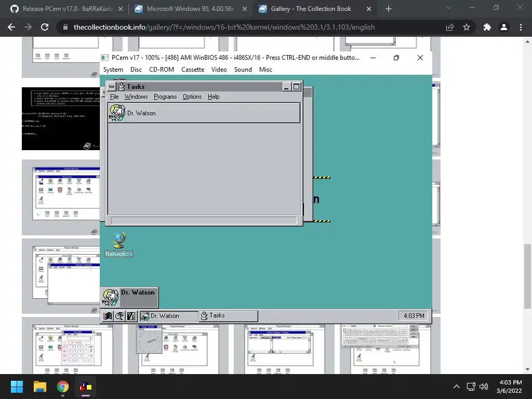Viewport: 532px width, 399px height.
Task: Open the PCem System menu
Action: pyautogui.click(x=113, y=70)
